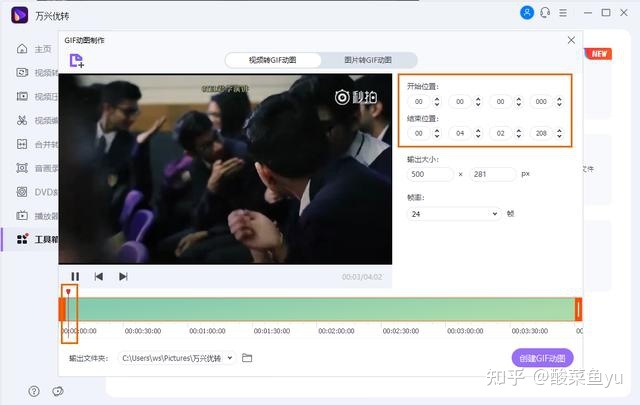Increase the start position milliseconds stepper

(560, 99)
